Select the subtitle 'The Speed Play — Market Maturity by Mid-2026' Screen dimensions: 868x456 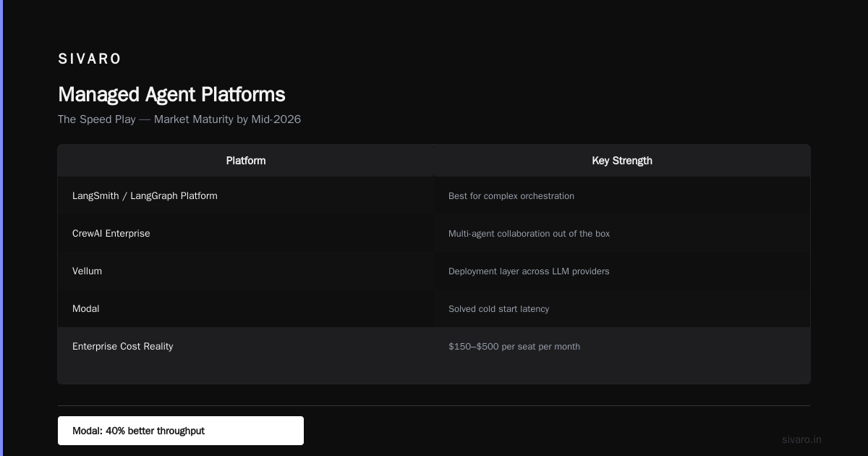click(x=179, y=119)
